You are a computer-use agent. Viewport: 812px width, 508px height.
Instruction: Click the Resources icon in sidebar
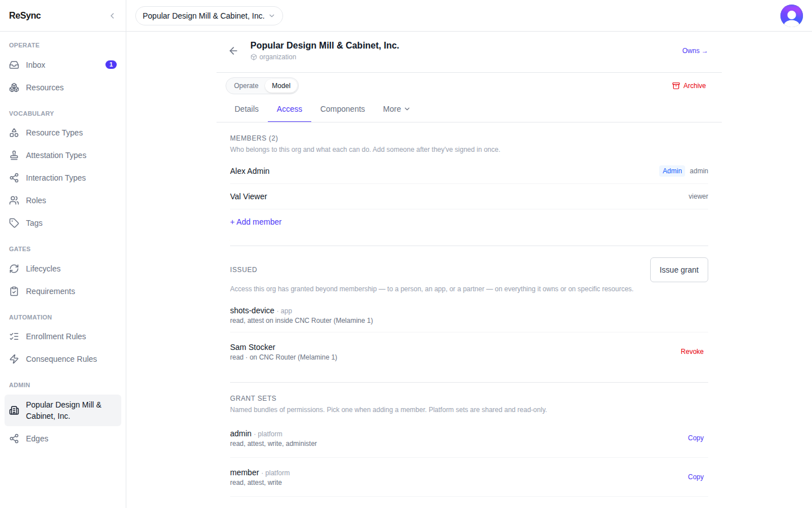pyautogui.click(x=14, y=87)
